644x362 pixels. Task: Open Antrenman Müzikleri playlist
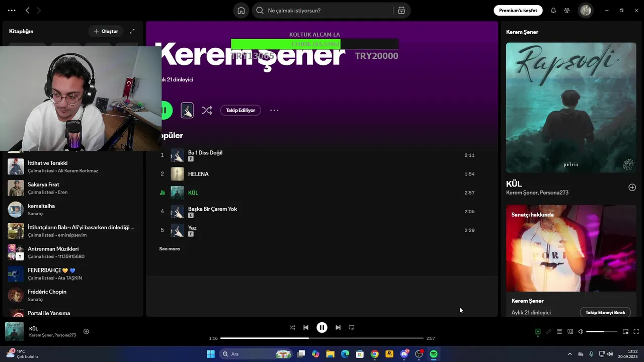[x=73, y=252]
